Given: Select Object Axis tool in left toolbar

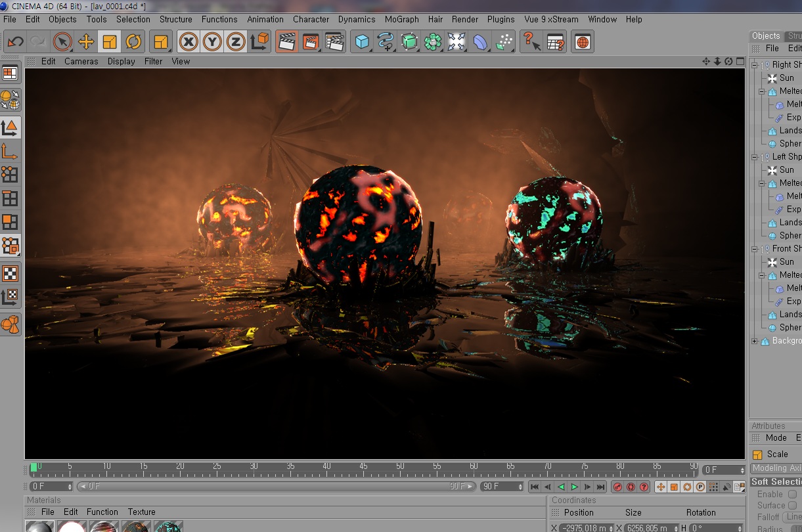Looking at the screenshot, I should (10, 151).
